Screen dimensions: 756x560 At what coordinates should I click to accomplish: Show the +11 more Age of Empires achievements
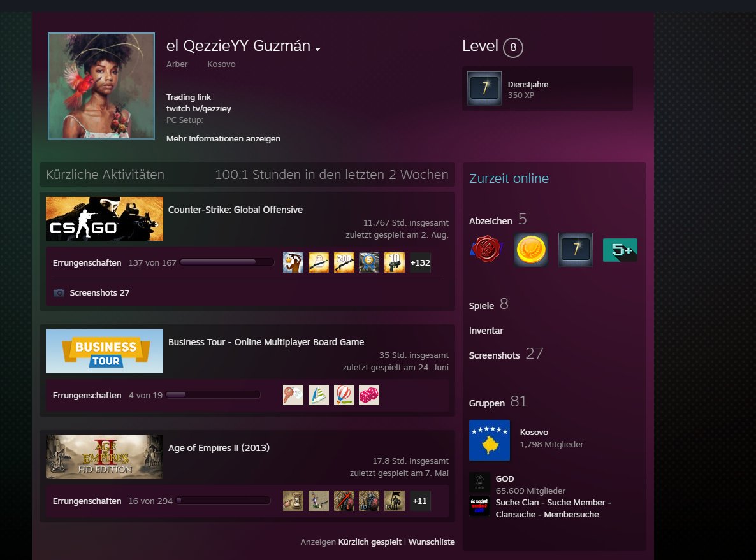420,501
